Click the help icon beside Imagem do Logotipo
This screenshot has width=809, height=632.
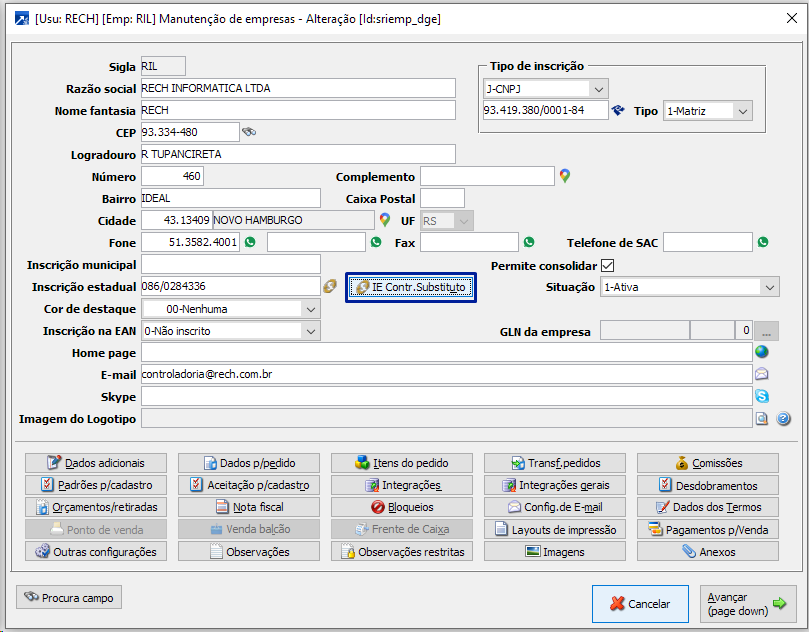coord(784,419)
